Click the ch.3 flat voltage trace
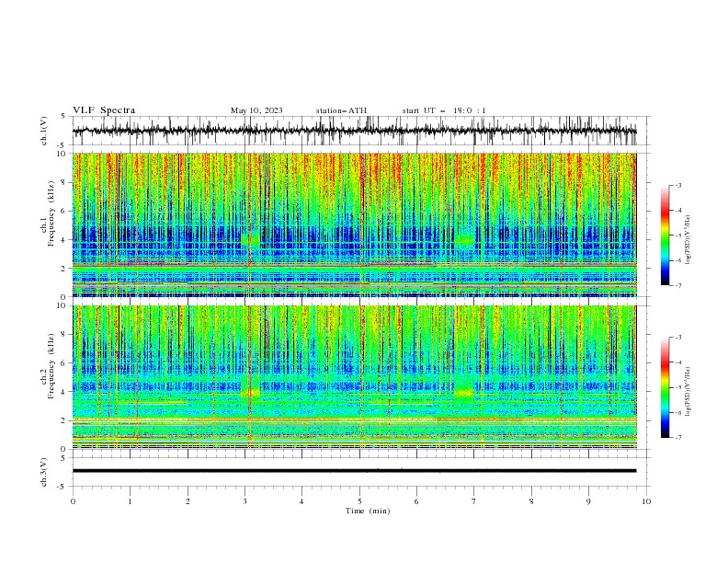Image resolution: width=728 pixels, height=563 pixels. (354, 471)
